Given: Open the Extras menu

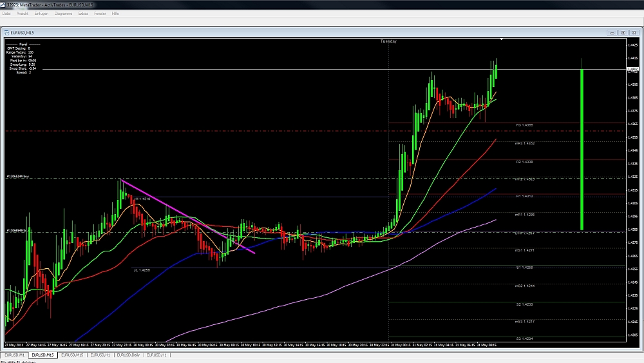Looking at the screenshot, I should pyautogui.click(x=83, y=14).
